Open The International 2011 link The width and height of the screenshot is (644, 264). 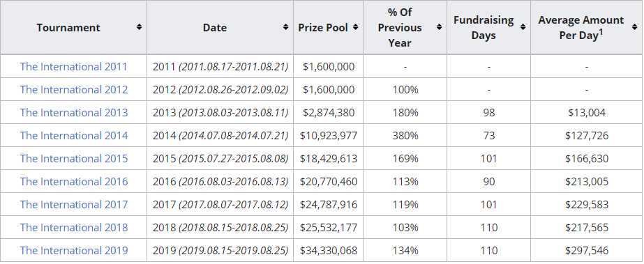(73, 66)
